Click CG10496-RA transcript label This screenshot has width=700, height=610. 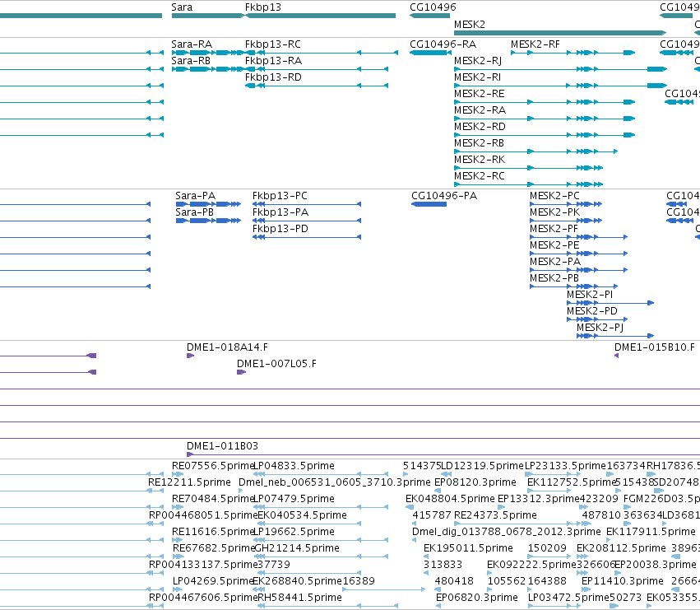[443, 44]
